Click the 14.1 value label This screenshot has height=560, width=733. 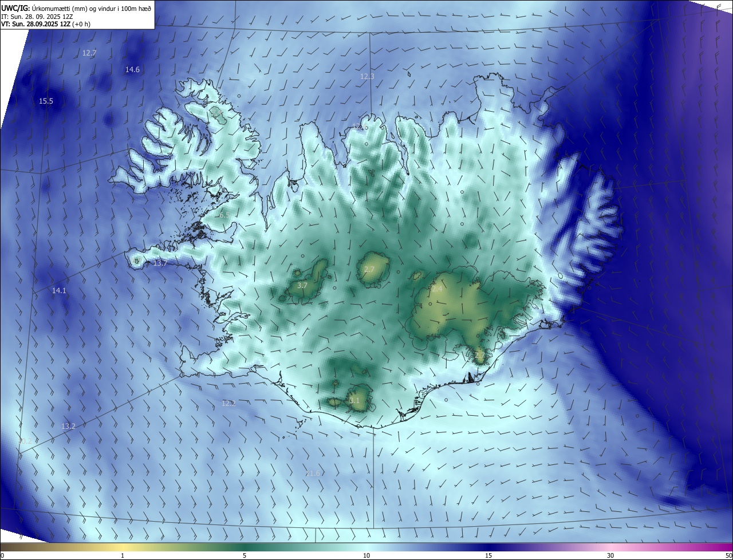pyautogui.click(x=59, y=290)
